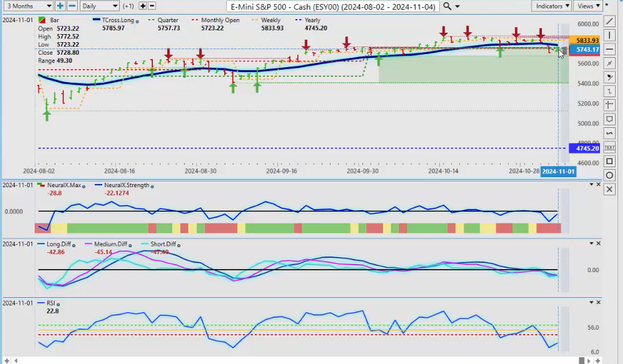
Task: Open the Views menu
Action: point(587,6)
